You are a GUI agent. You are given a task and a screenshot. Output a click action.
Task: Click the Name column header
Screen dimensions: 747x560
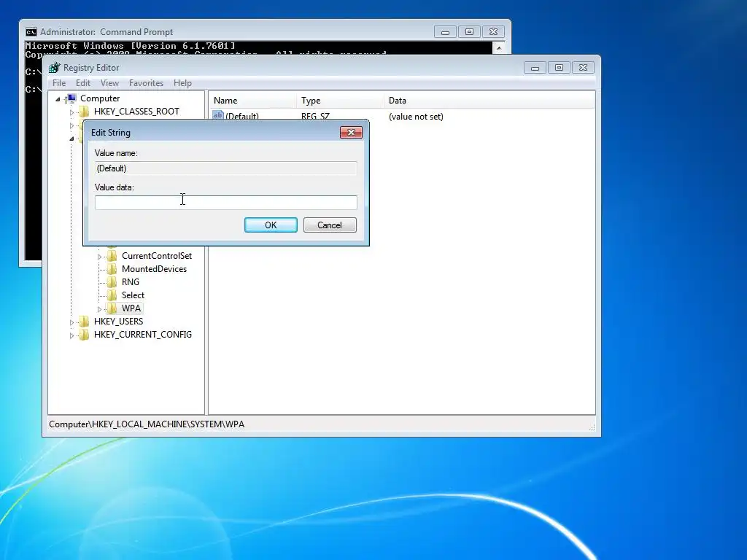pyautogui.click(x=252, y=101)
